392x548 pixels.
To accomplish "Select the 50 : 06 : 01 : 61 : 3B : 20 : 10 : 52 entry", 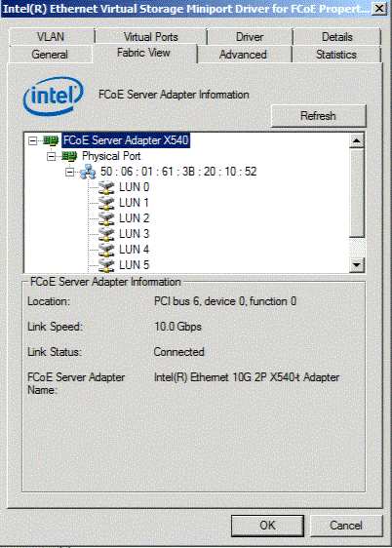I will point(178,172).
